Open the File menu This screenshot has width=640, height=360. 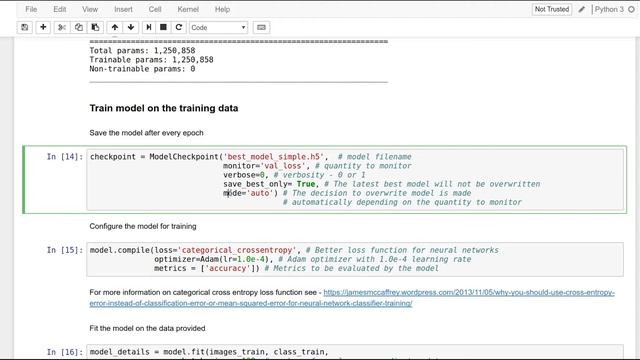(x=31, y=9)
